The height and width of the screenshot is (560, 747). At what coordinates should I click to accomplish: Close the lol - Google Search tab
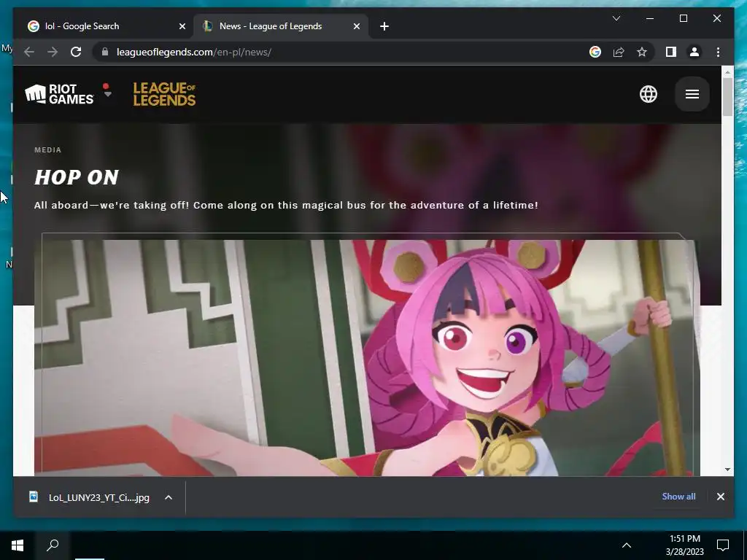coord(182,26)
